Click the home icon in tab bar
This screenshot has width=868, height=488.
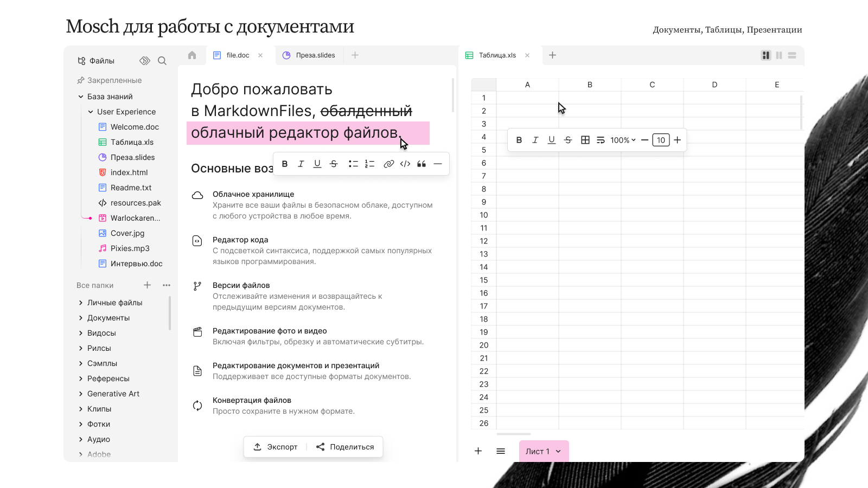(192, 55)
